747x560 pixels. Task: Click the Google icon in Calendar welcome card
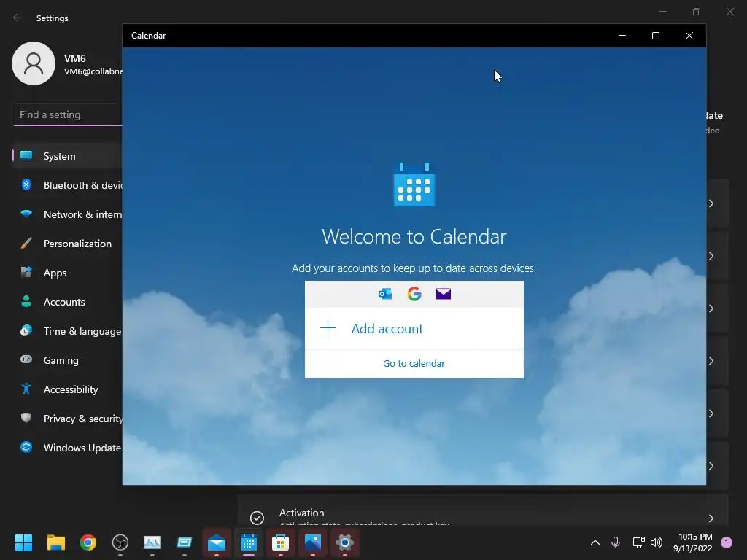coord(414,294)
